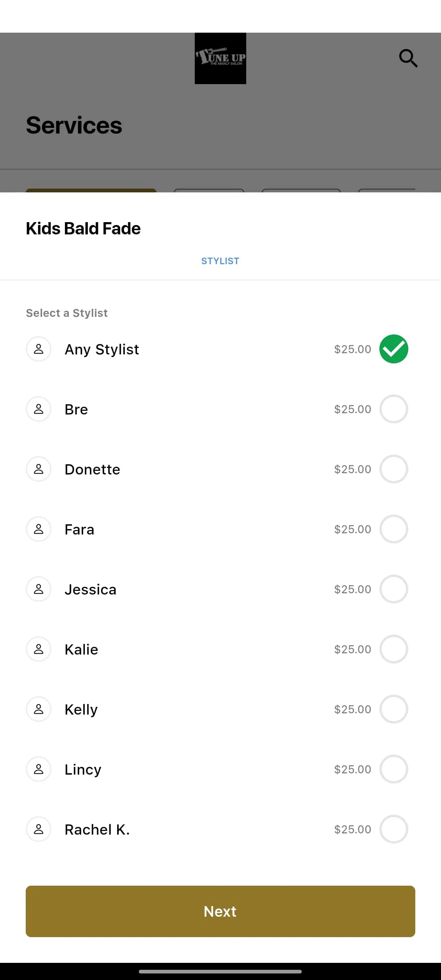Open the Tune Up salon logo
The image size is (441, 980).
[220, 58]
